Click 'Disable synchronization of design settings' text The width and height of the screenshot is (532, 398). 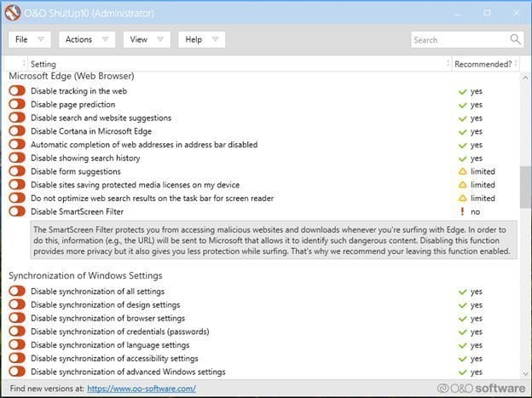105,305
